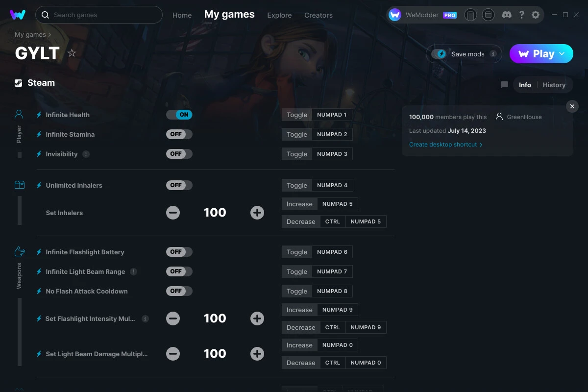This screenshot has height=392, width=588.
Task: Open GreenHouse creator profile
Action: click(519, 117)
